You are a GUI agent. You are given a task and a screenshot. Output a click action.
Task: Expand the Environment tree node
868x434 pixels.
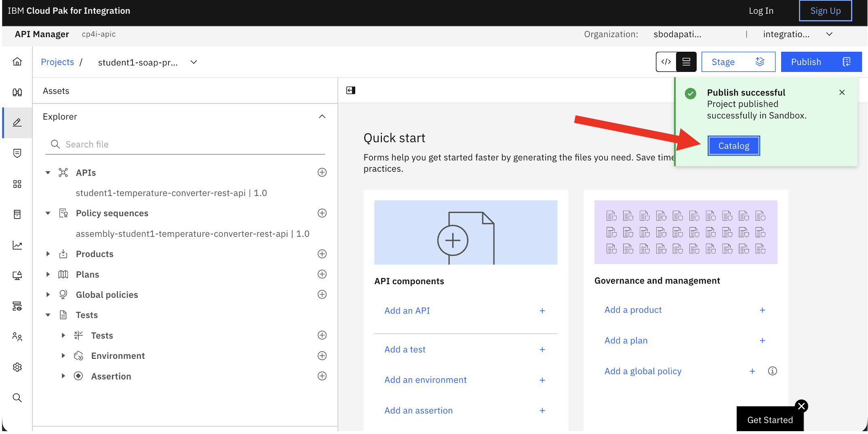pos(63,356)
